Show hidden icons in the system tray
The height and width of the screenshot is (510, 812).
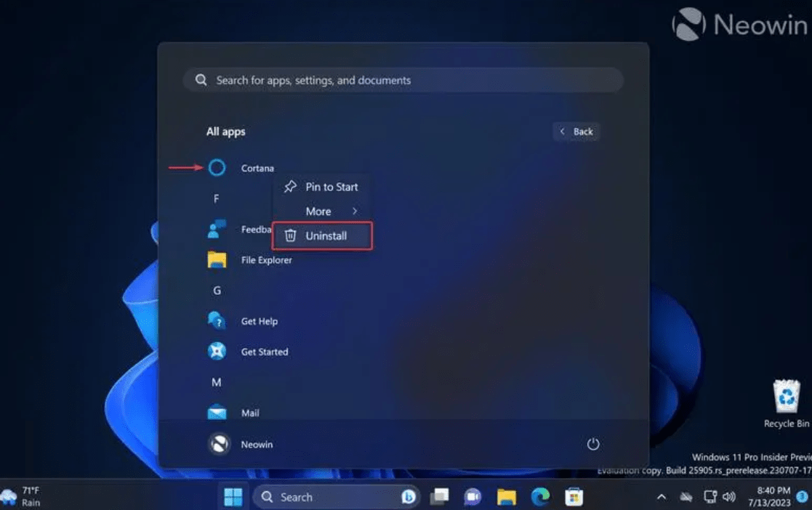662,497
